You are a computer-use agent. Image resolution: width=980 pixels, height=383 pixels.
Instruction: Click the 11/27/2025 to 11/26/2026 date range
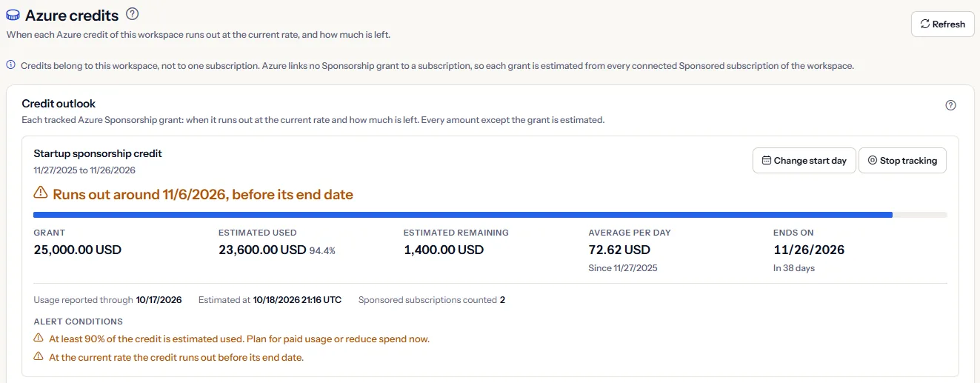pyautogui.click(x=84, y=170)
